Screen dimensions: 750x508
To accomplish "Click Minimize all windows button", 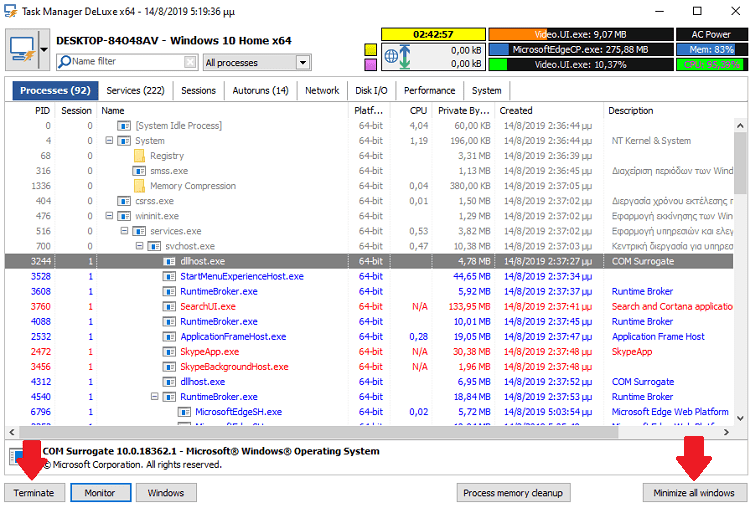I will [694, 493].
